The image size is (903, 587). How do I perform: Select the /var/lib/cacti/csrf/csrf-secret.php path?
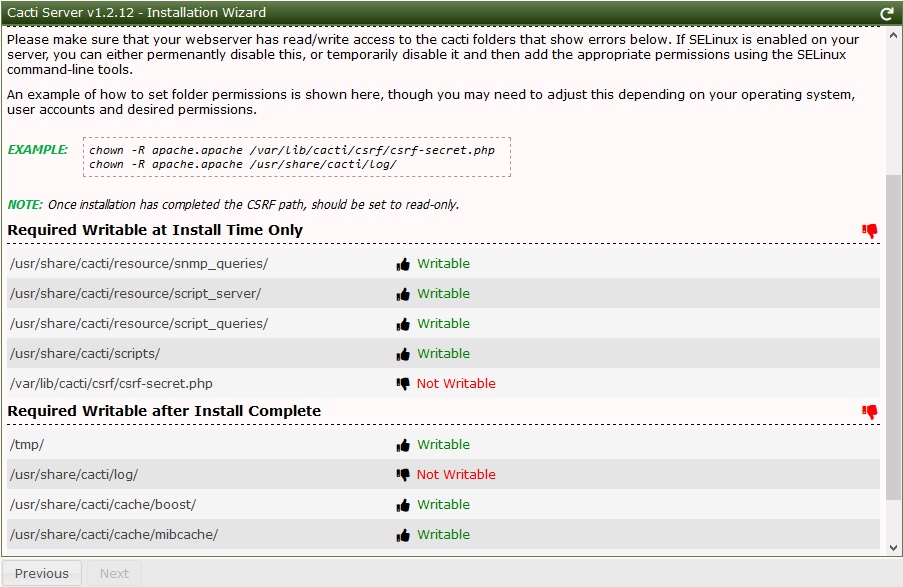(x=111, y=384)
